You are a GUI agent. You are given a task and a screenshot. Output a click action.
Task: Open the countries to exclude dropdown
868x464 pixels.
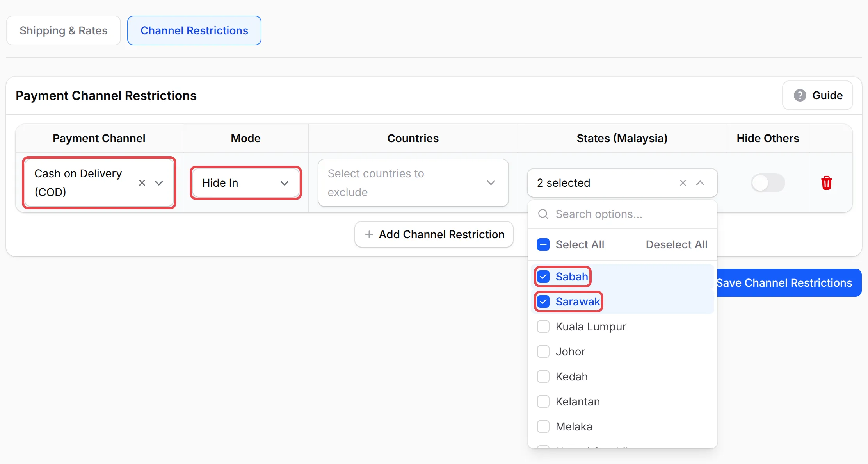413,183
